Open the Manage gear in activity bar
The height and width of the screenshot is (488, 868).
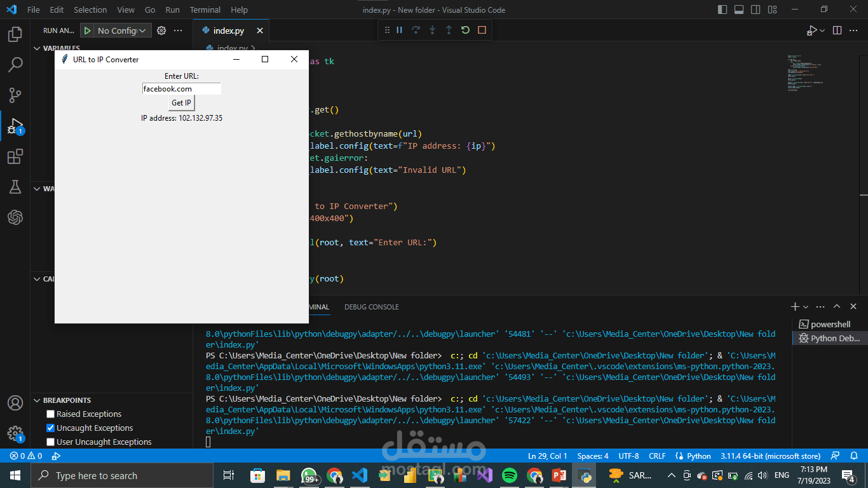tap(15, 433)
